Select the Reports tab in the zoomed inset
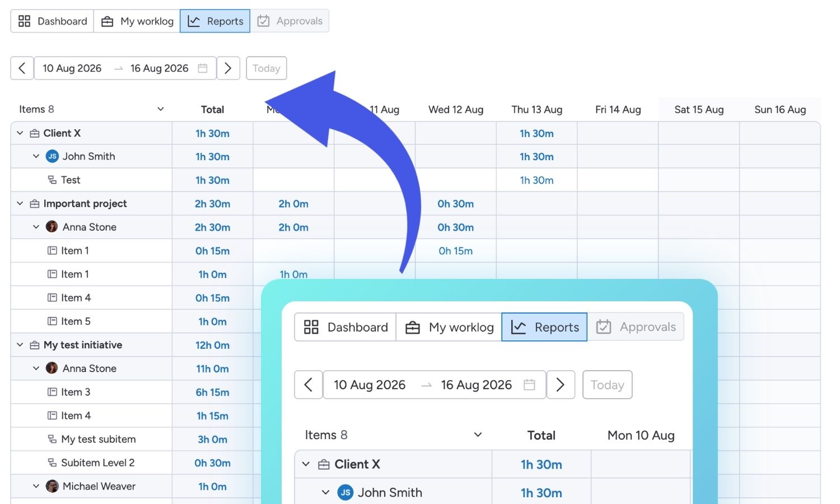 pyautogui.click(x=544, y=327)
